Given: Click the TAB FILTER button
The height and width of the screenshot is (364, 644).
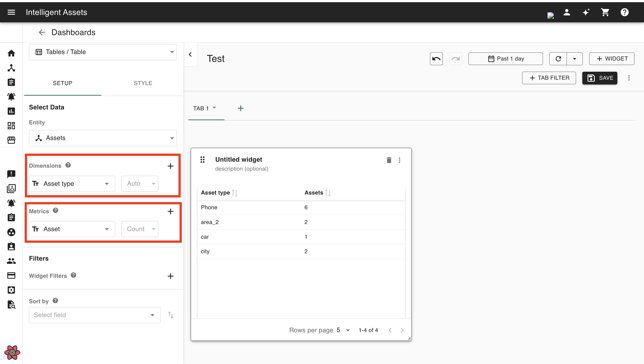Looking at the screenshot, I should pos(549,78).
